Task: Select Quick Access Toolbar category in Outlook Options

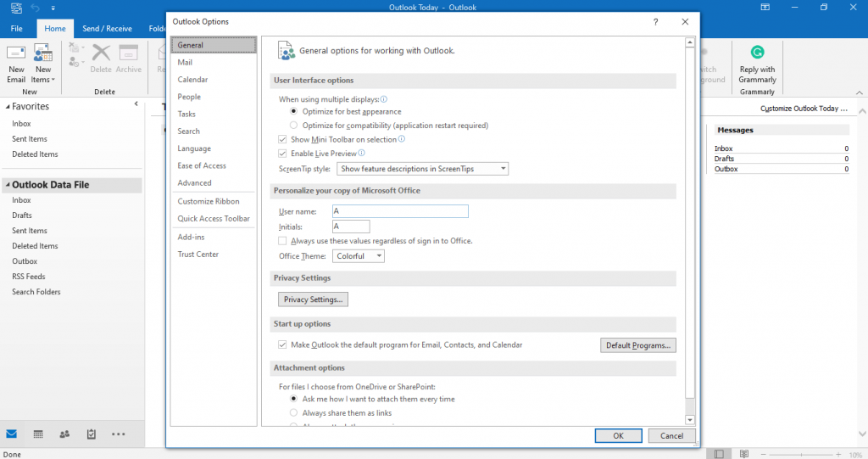Action: 213,218
